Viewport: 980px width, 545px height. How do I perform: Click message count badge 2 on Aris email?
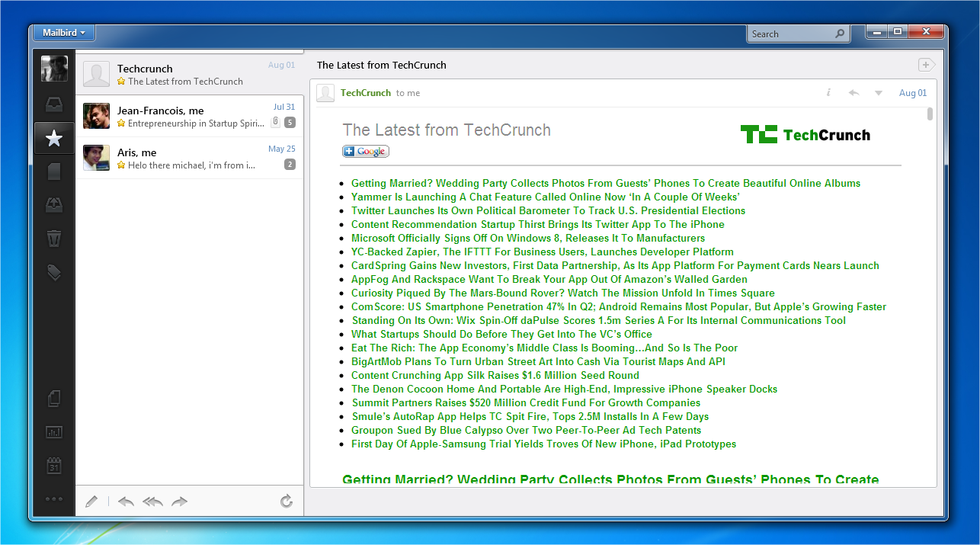point(290,165)
